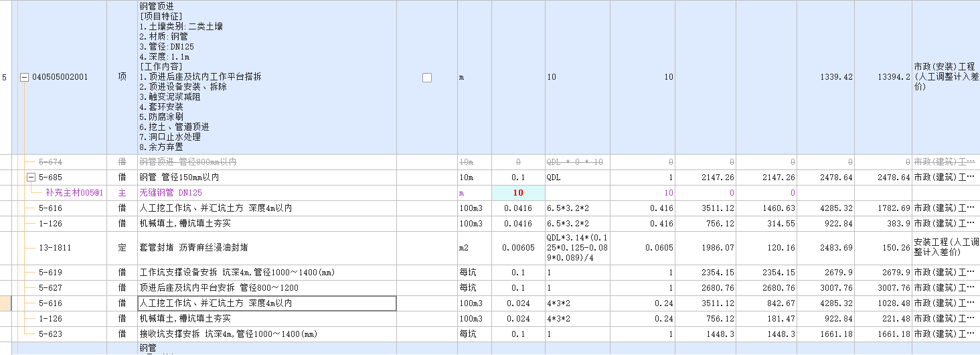Click the QDL expression in row 5-685

click(x=555, y=177)
